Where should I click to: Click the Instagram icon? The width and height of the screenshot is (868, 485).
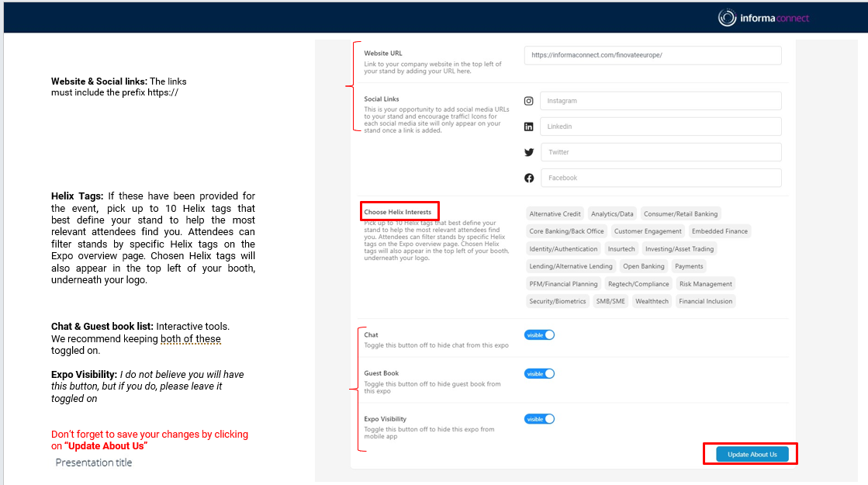(529, 101)
